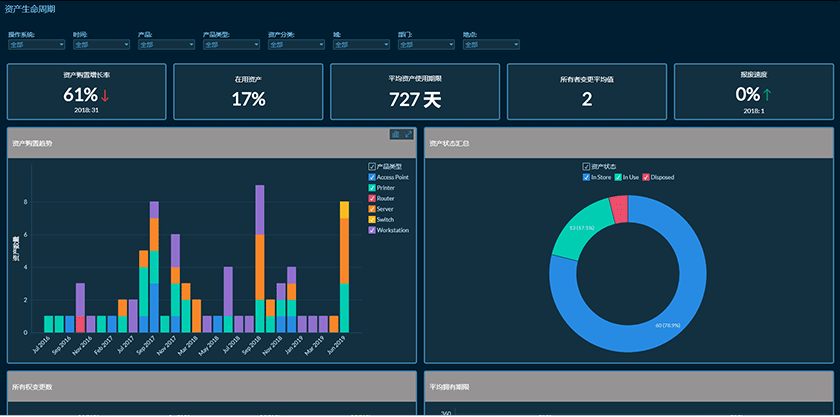The image size is (840, 417).
Task: Click green up arrow beside 0%
Action: (x=767, y=95)
